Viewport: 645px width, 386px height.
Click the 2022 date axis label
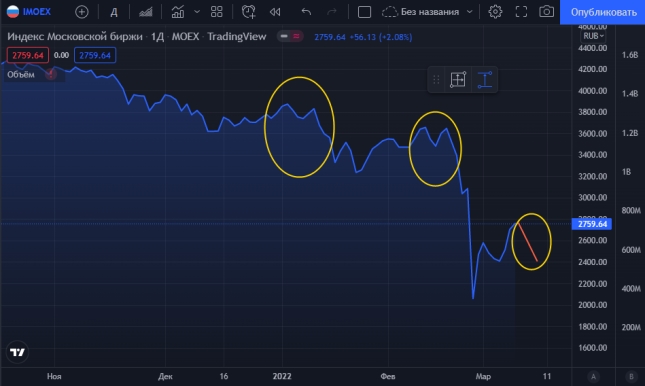coord(282,376)
